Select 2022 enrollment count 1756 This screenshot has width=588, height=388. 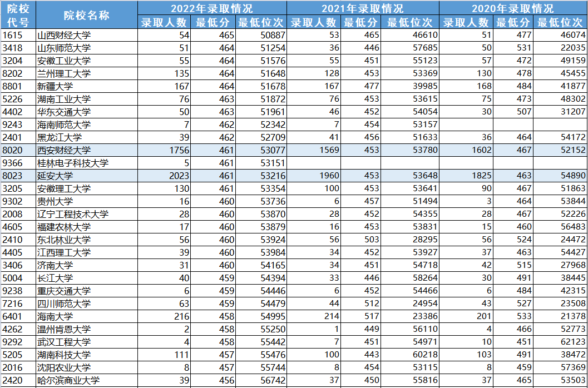[165, 150]
